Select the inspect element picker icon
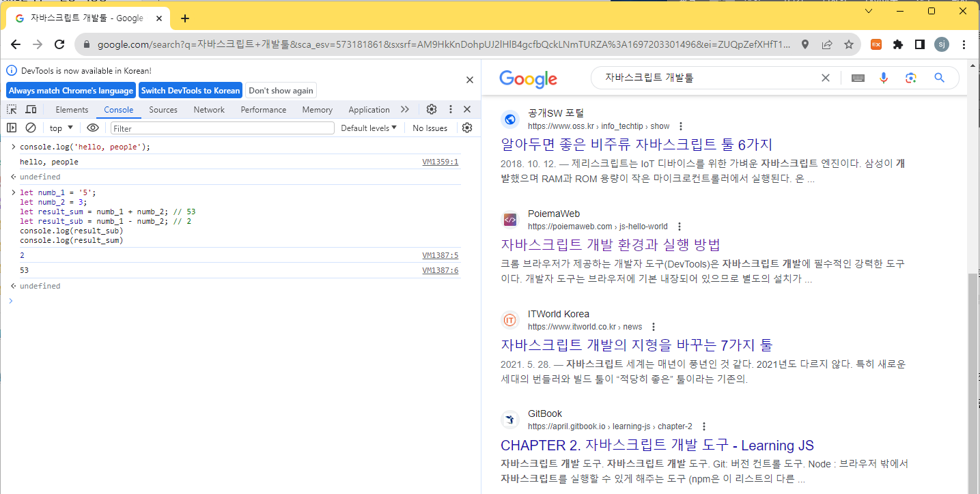 click(12, 109)
